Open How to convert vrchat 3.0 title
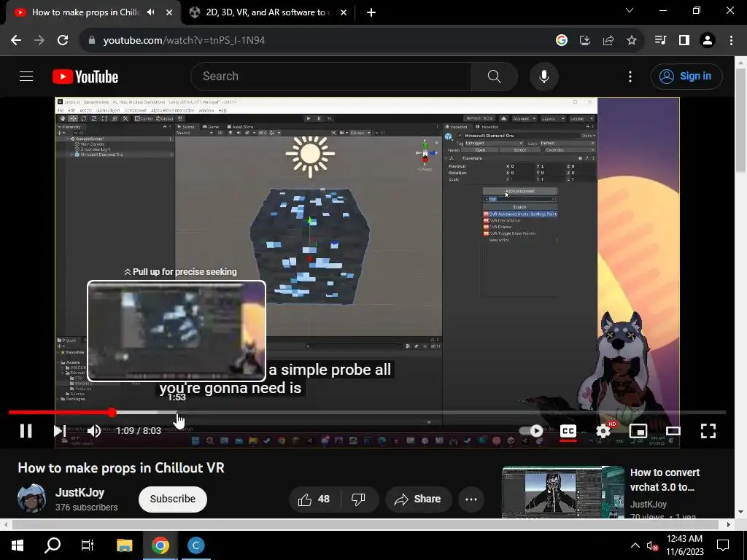This screenshot has width=747, height=560. click(x=665, y=480)
